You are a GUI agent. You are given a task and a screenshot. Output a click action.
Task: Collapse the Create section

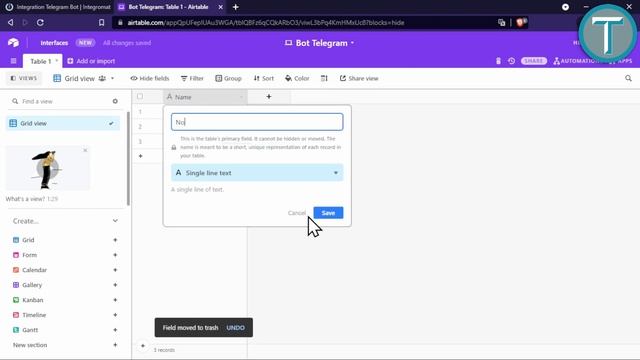[115, 221]
